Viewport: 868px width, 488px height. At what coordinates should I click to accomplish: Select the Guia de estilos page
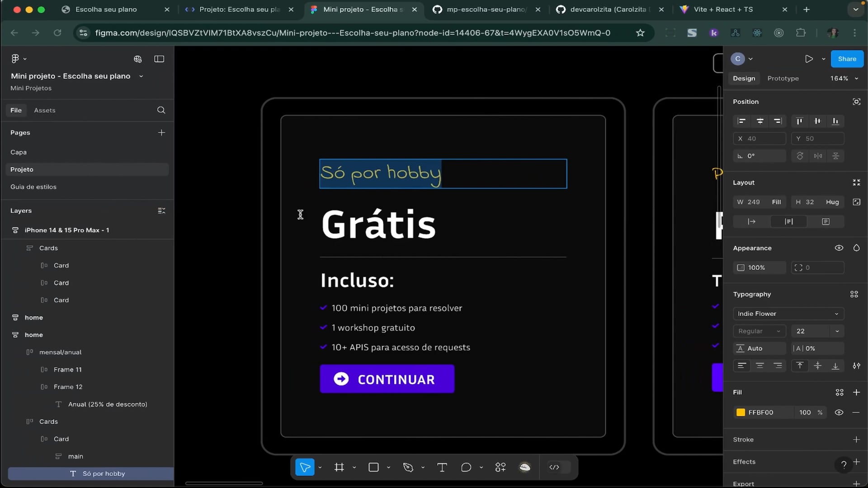[33, 187]
